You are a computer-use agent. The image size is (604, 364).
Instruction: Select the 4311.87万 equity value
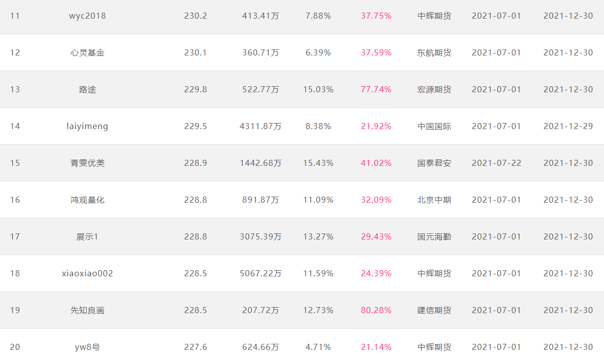[260, 126]
